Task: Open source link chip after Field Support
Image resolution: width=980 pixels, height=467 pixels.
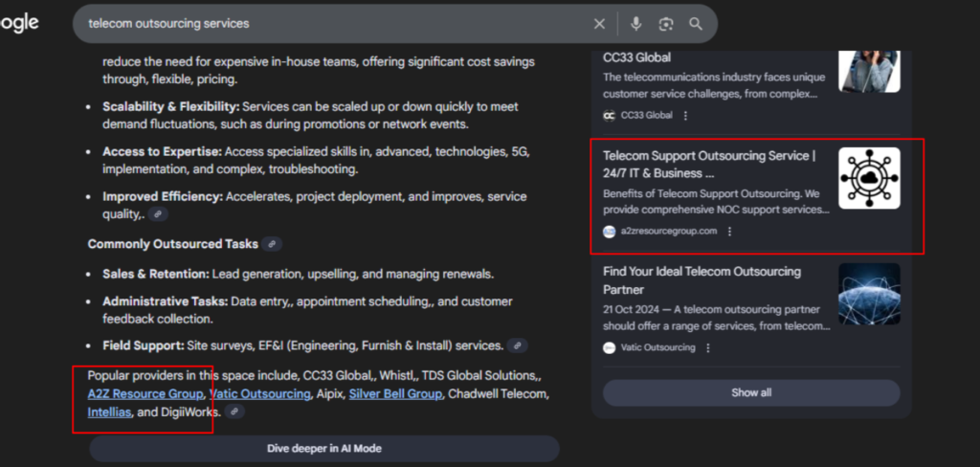Action: (x=517, y=345)
